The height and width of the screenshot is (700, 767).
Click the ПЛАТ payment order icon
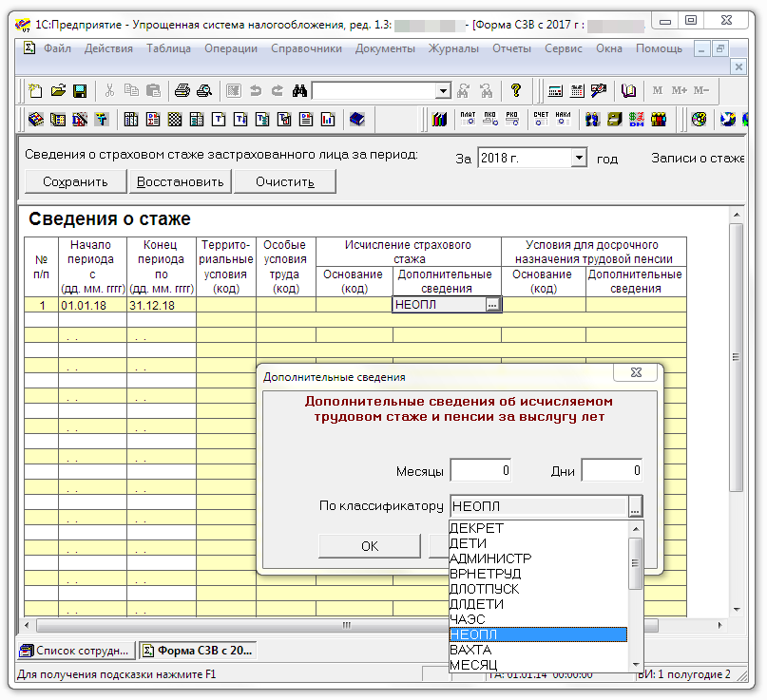click(x=469, y=119)
